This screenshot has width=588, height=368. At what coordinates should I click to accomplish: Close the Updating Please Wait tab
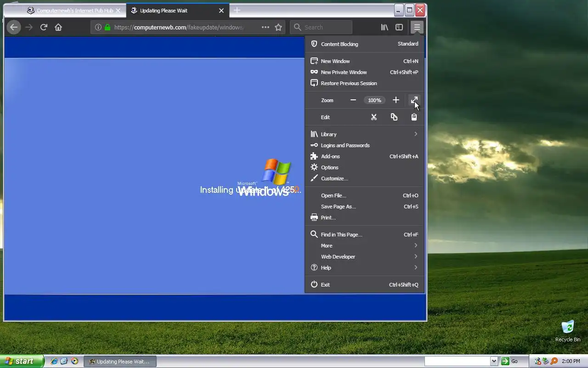coord(221,10)
